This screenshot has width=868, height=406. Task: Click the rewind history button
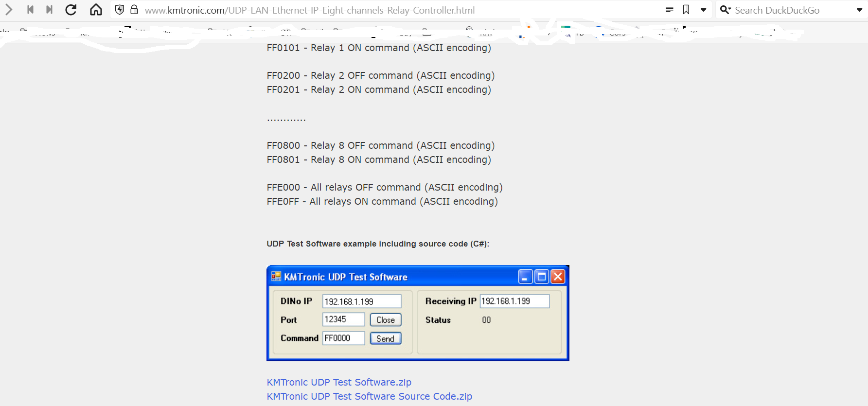[30, 10]
